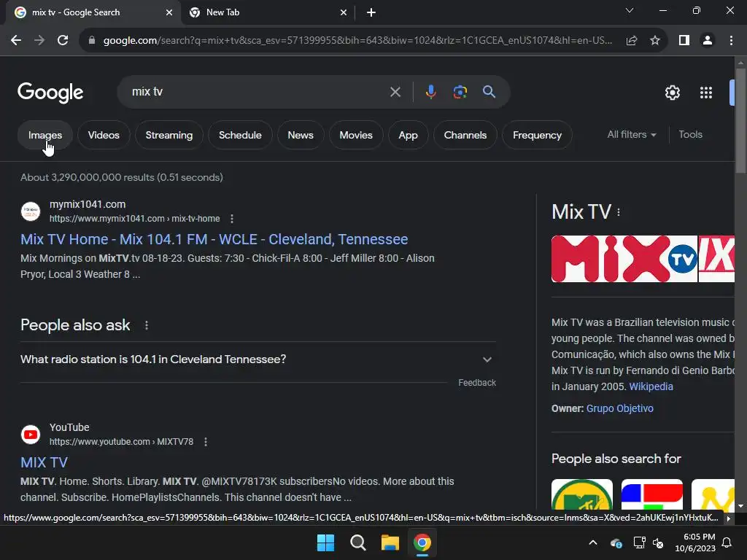Submit search with the magnifier icon
Screen dimensions: 747x560
tap(489, 92)
